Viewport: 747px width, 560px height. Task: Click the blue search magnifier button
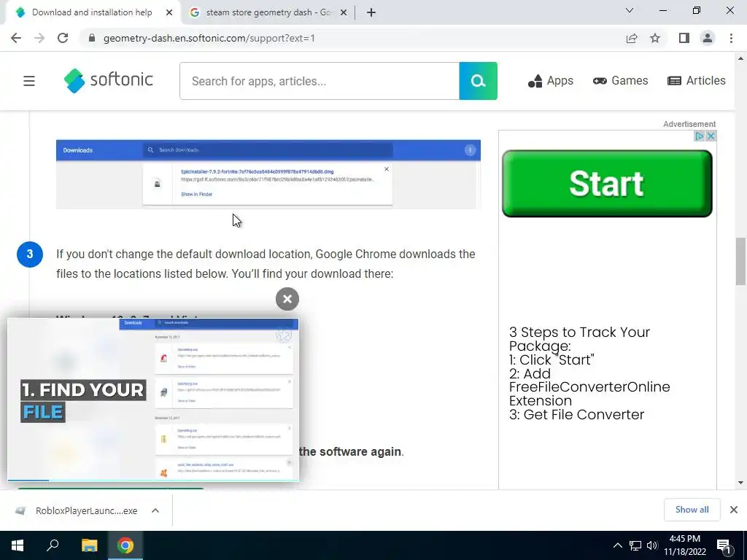coord(478,81)
